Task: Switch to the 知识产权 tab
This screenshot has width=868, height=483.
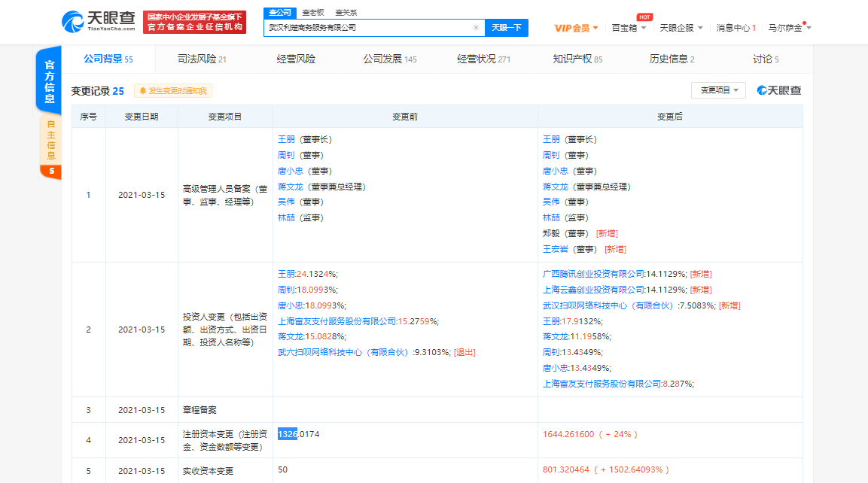Action: point(577,59)
